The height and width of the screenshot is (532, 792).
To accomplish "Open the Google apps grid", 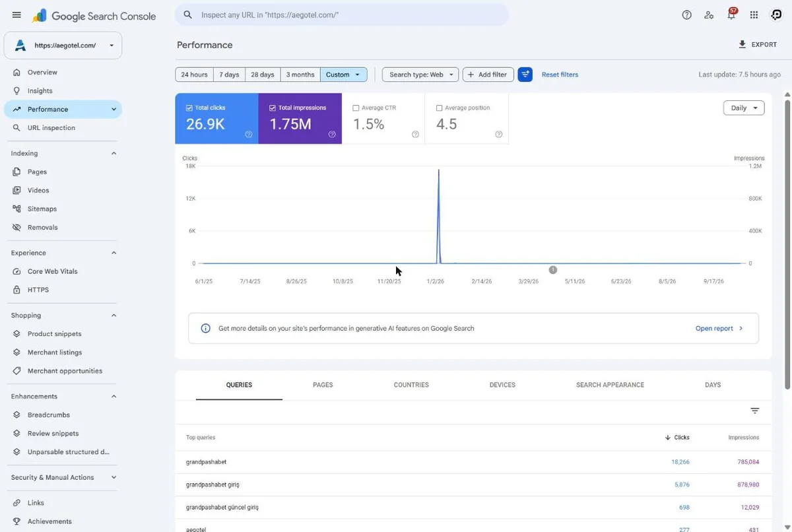I will (754, 15).
